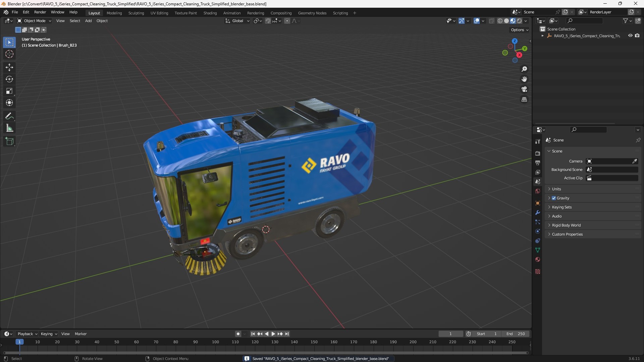Switch to the Shading workspace tab

tap(210, 13)
